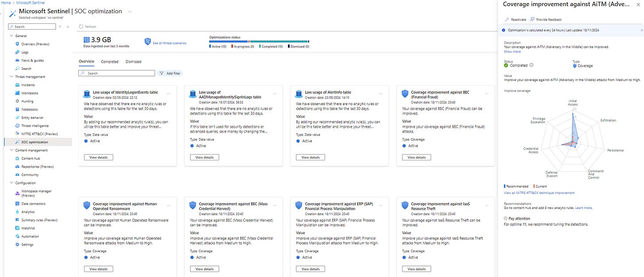This screenshot has height=277, width=644.
Task: Click the Refresh toolbar button
Action: coord(88,27)
